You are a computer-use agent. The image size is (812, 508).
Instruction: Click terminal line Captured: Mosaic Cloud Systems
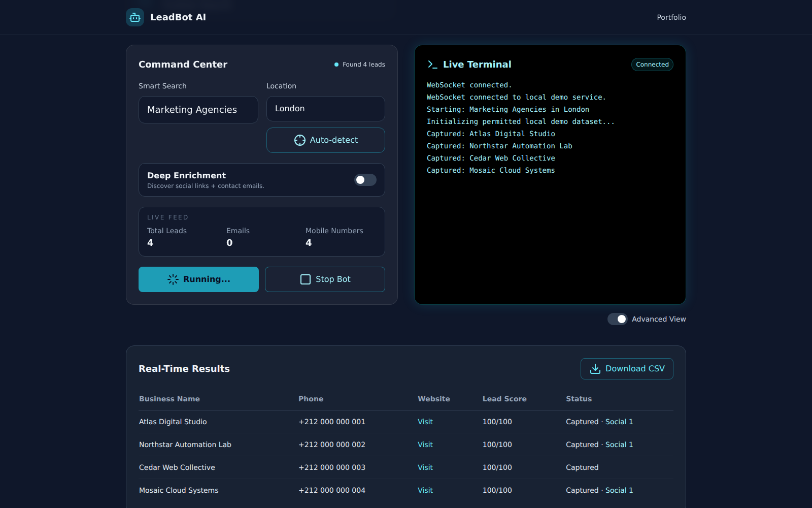491,171
